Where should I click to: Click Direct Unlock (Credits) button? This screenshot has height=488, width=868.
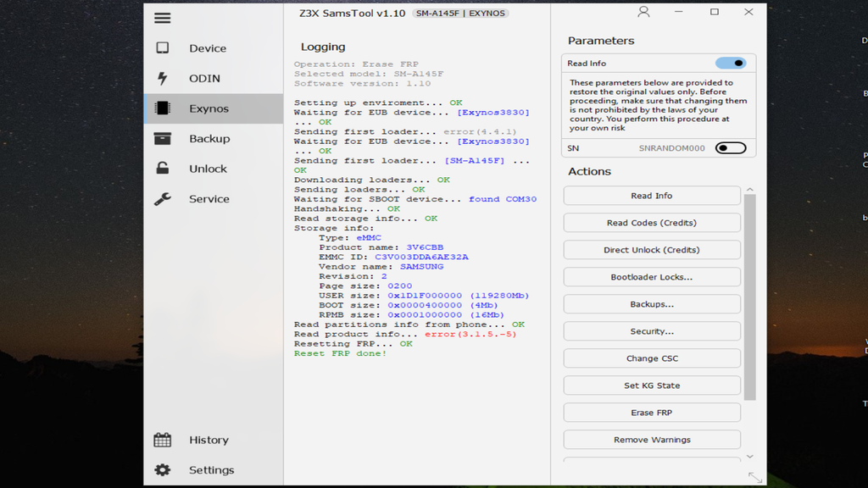point(652,250)
